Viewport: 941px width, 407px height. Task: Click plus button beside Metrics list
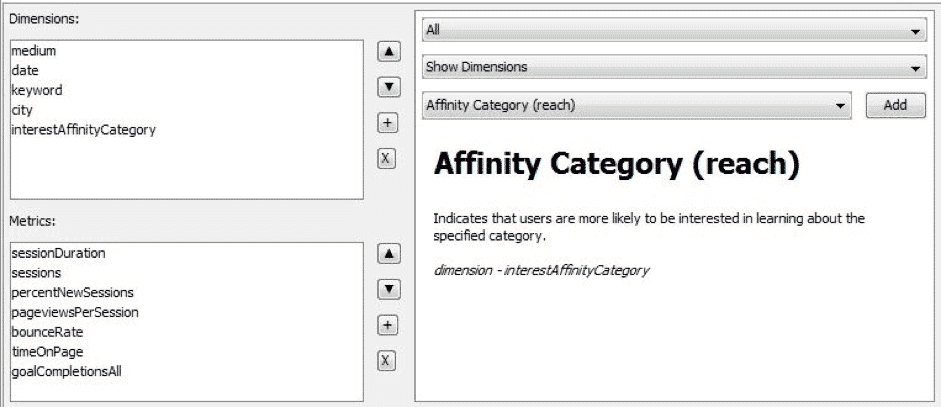click(x=391, y=326)
